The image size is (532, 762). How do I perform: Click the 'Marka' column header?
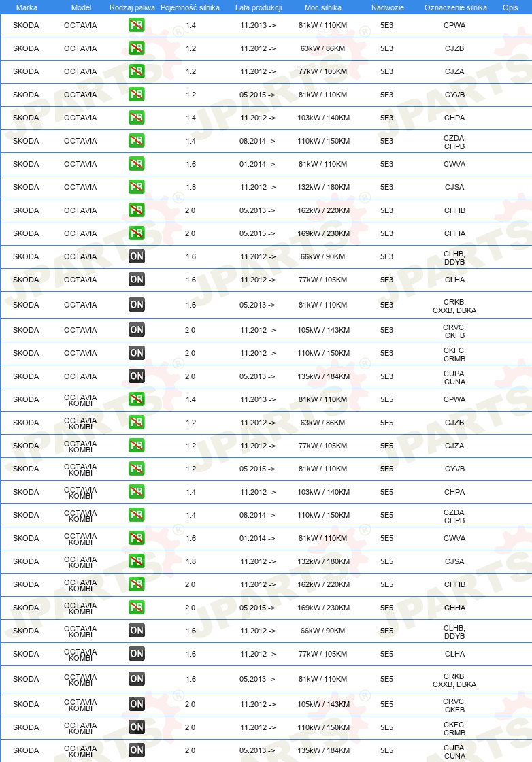tap(27, 7)
